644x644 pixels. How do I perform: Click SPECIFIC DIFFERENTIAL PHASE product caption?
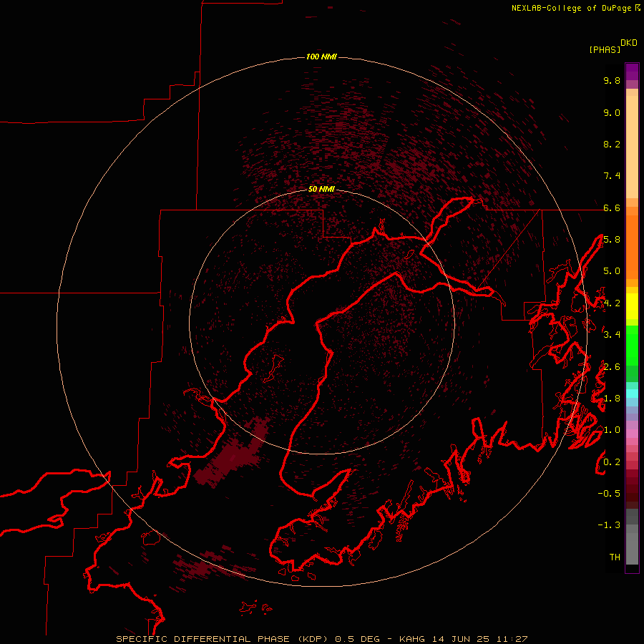point(205,639)
